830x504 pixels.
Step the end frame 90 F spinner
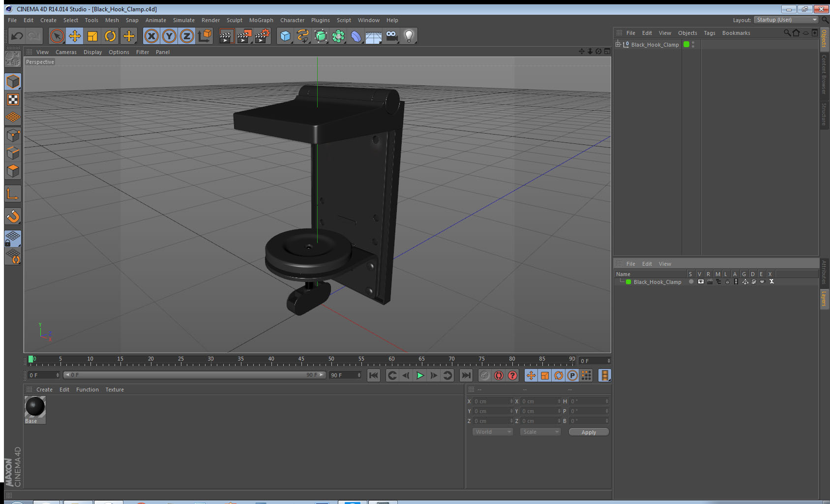(x=359, y=375)
